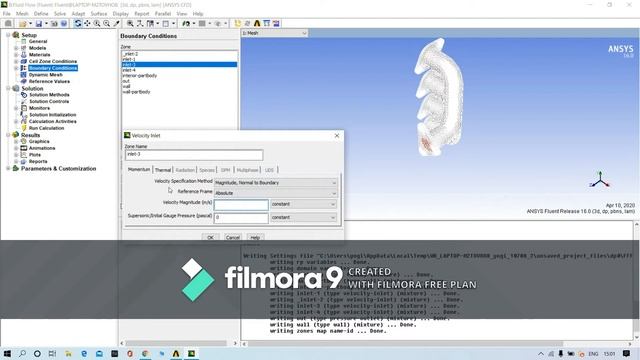
Task: Select the probe/eyedropper tool
Action: click(x=116, y=24)
